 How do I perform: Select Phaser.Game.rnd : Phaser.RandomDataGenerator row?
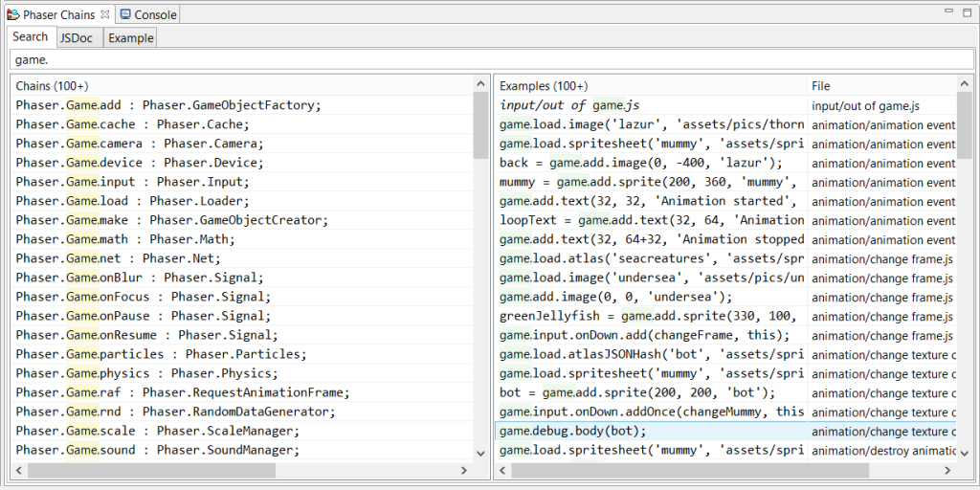click(242, 412)
